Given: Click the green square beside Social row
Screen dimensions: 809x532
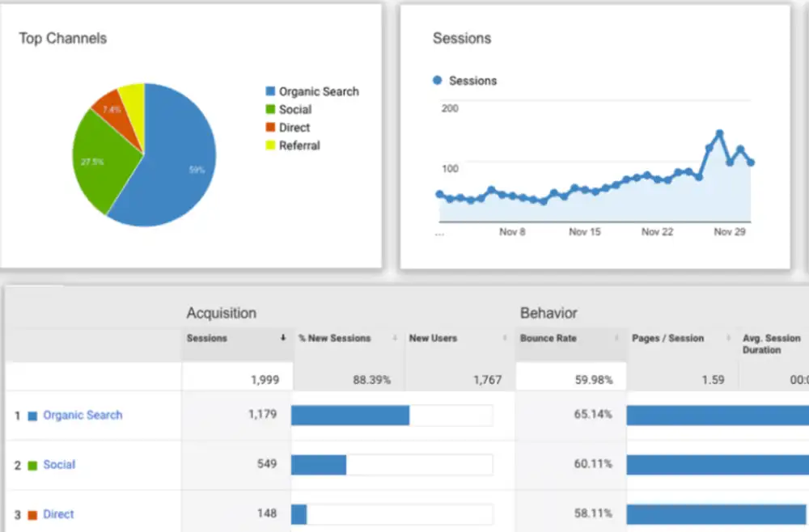Looking at the screenshot, I should (32, 466).
